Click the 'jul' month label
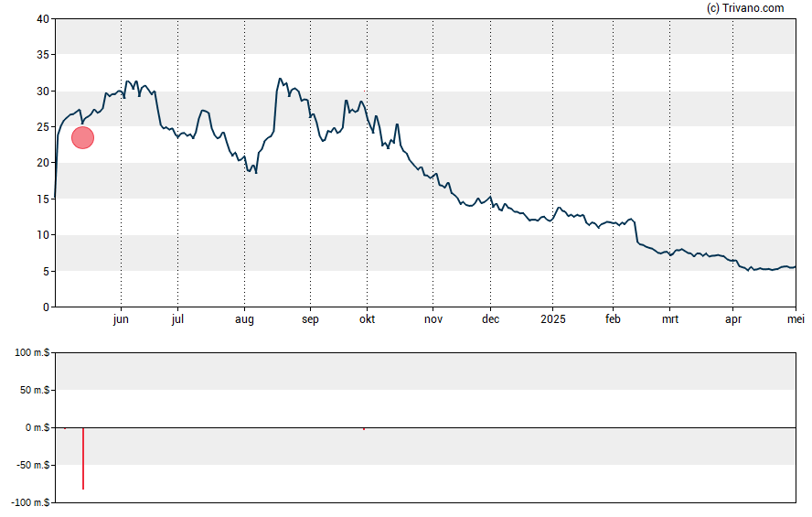 pyautogui.click(x=177, y=319)
